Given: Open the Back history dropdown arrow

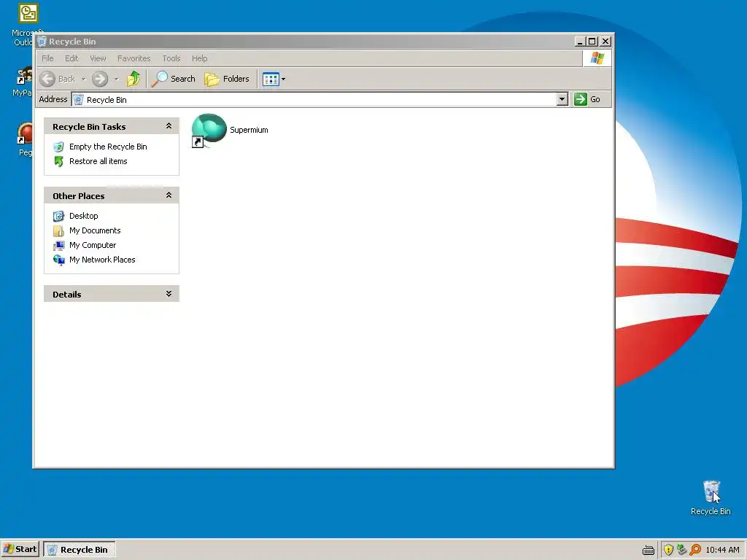Looking at the screenshot, I should (83, 79).
